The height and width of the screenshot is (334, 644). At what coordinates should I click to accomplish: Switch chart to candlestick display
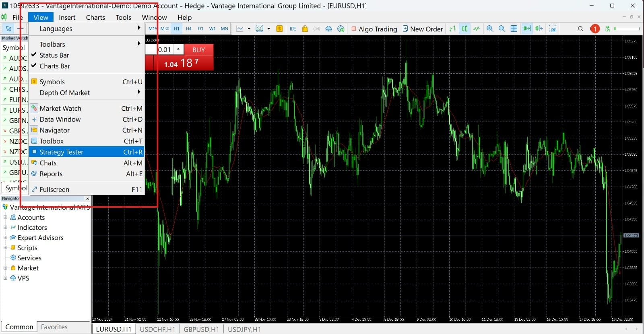pos(464,29)
